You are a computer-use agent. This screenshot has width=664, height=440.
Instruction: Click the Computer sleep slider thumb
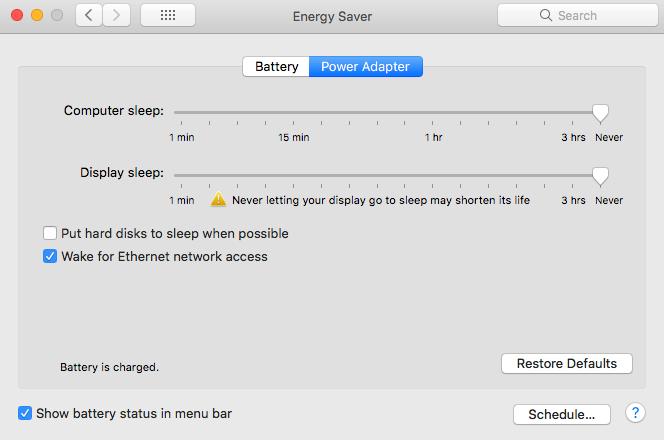pos(600,113)
